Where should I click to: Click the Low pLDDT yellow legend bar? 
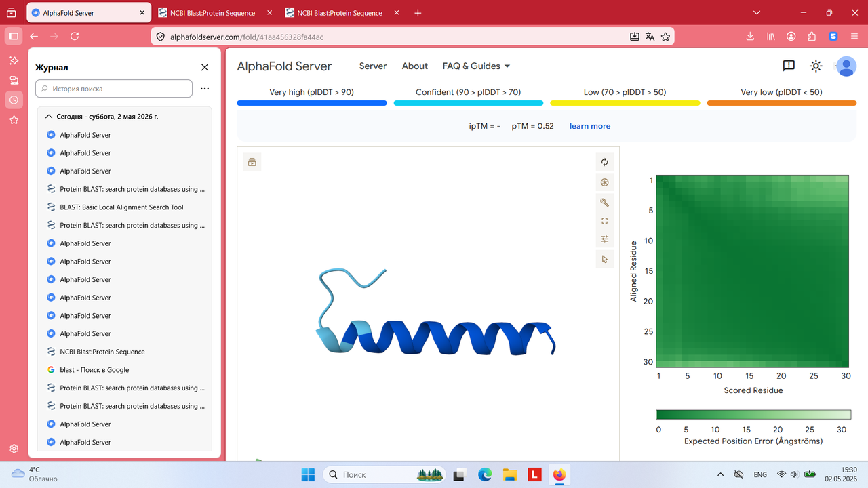(625, 103)
